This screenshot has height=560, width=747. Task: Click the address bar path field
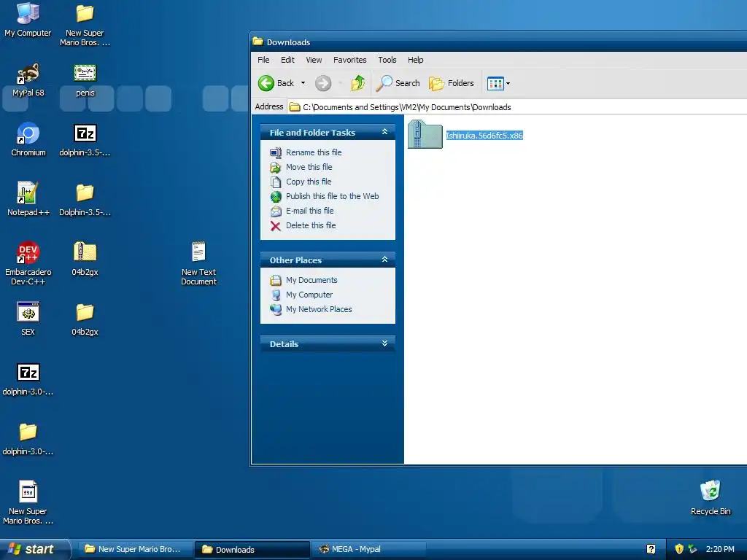point(517,107)
